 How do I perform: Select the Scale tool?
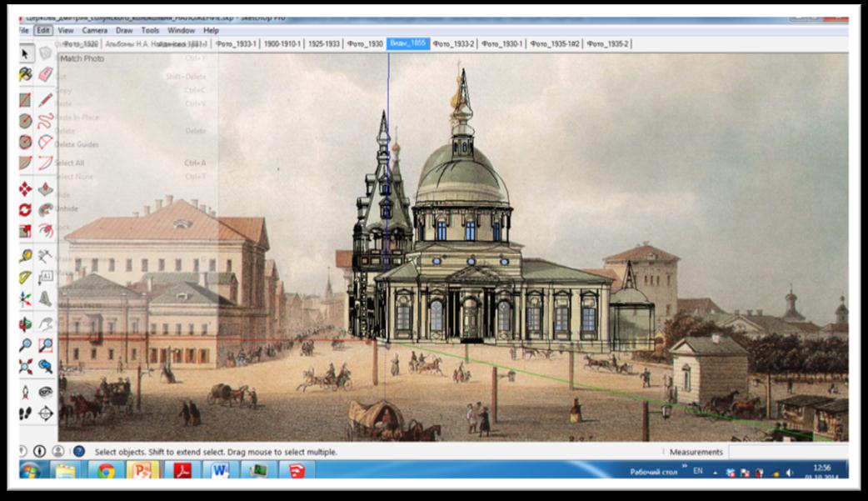[26, 231]
